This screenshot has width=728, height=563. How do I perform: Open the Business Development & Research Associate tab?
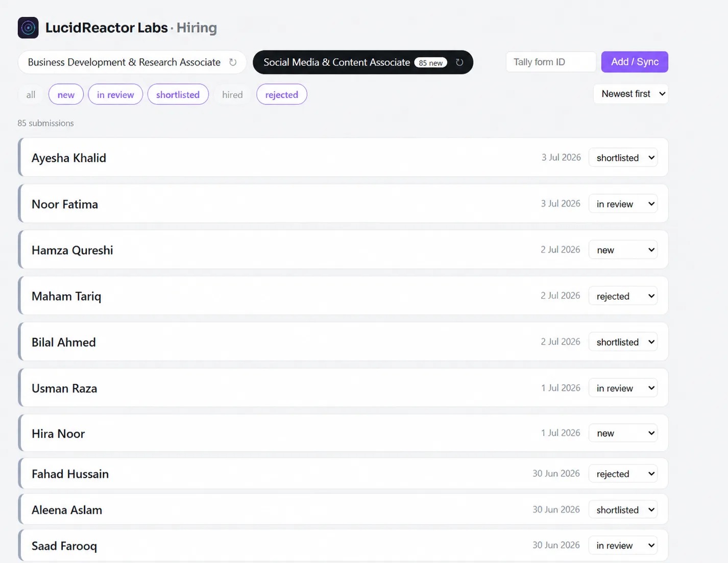[x=132, y=62]
